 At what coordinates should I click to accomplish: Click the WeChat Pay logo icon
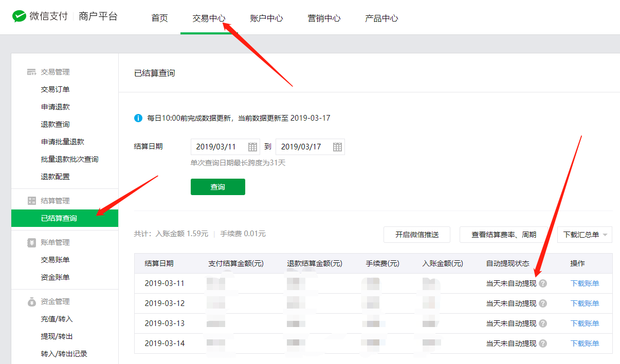coord(19,16)
